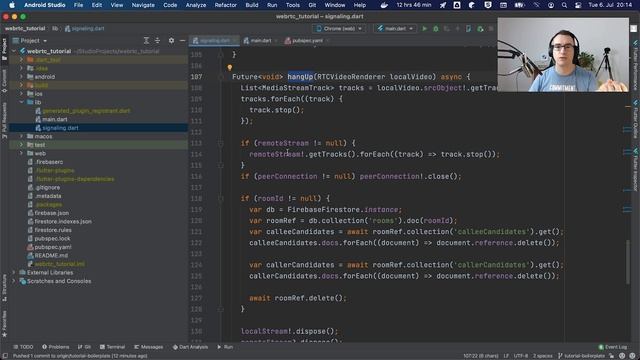
Task: Open the Apple menu
Action: click(12, 5)
